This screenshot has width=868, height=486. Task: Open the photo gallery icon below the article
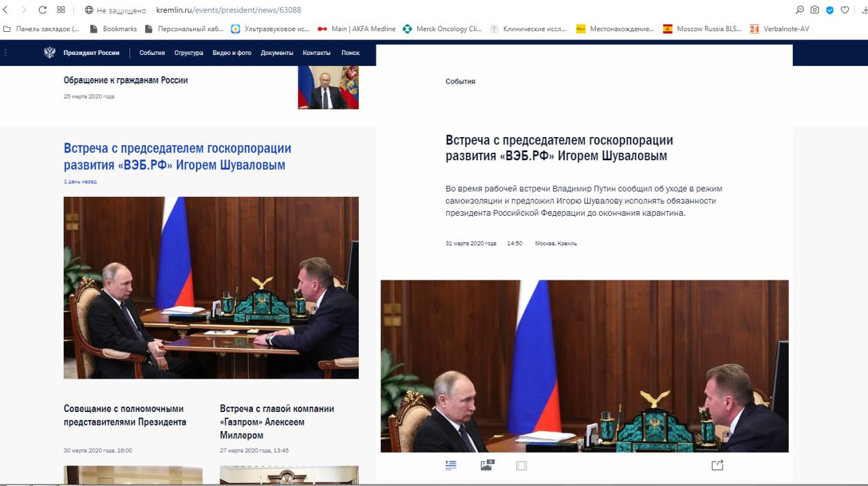(487, 465)
